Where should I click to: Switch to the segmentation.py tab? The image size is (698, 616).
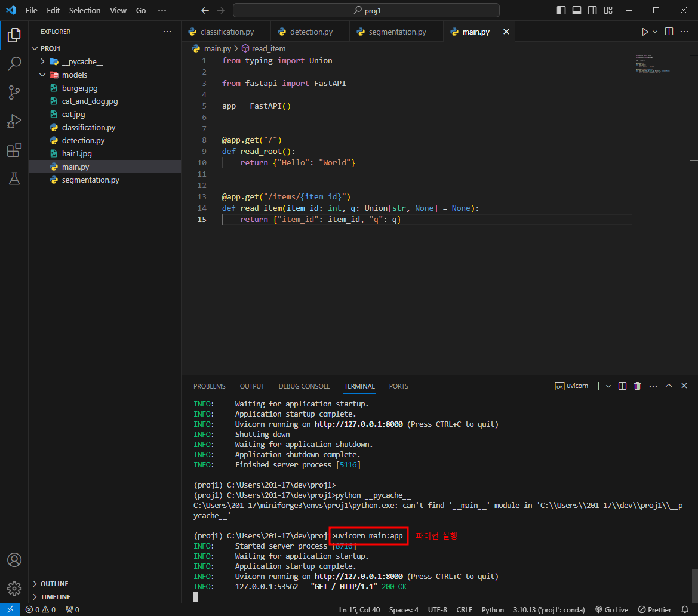pos(397,32)
